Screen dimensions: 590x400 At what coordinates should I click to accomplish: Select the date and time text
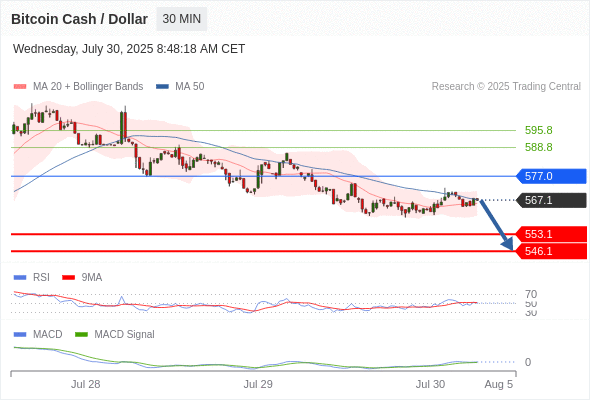[129, 49]
